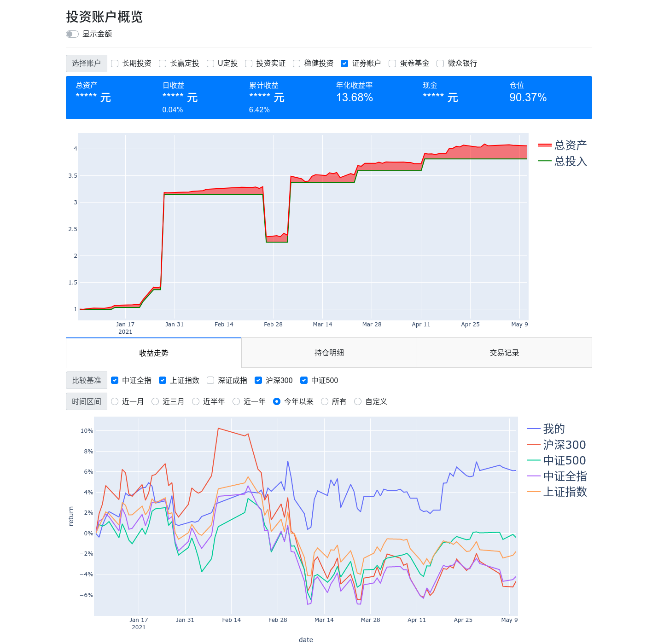Toggle 总投入 series in chart legend
The width and height of the screenshot is (658, 644).
563,161
